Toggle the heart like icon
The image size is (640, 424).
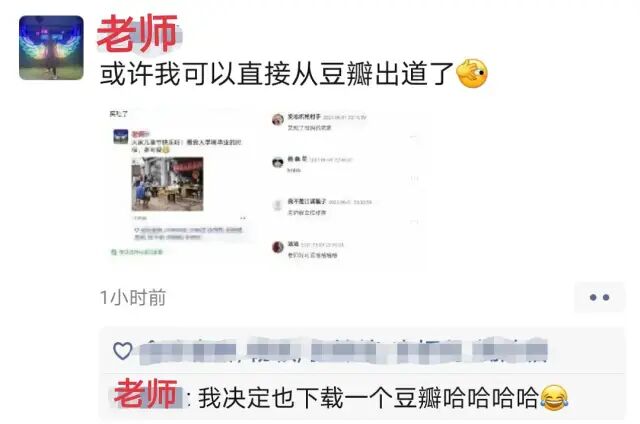(122, 351)
